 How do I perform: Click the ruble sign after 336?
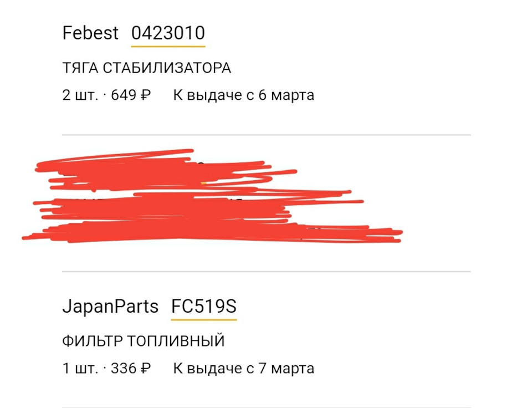pyautogui.click(x=145, y=369)
